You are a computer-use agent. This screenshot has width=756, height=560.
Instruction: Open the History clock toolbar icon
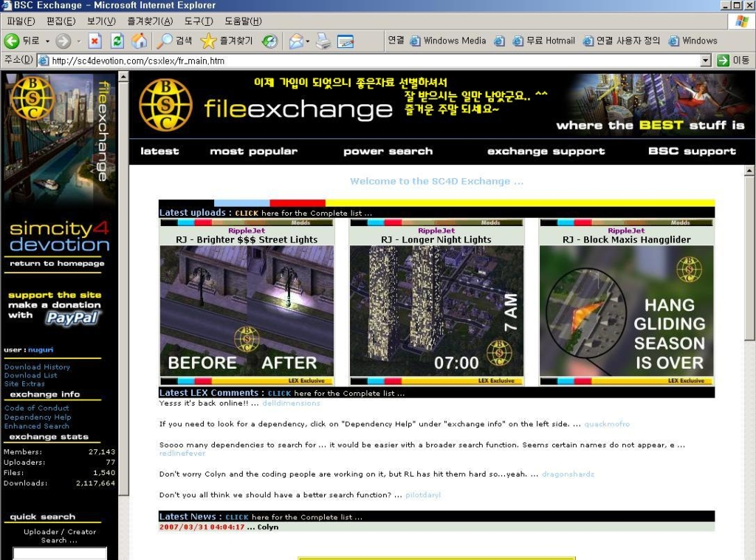270,41
